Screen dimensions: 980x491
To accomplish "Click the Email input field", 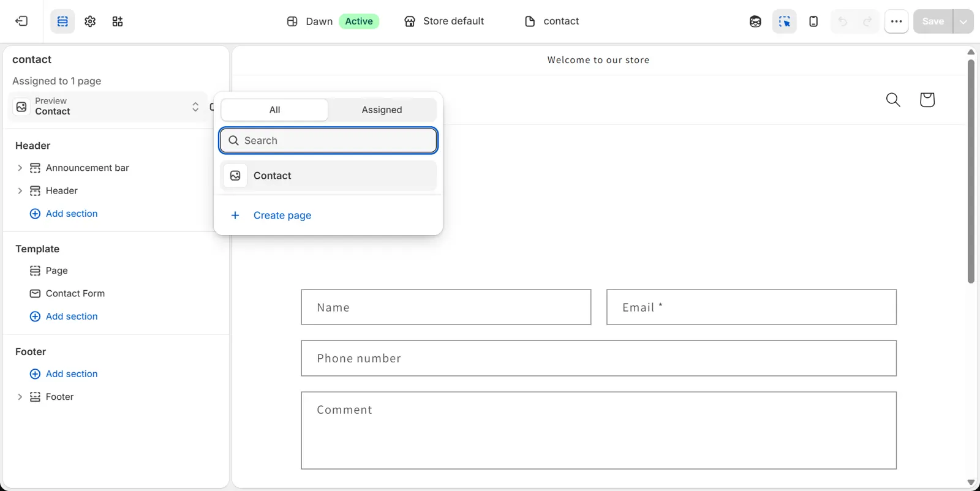I will click(752, 307).
